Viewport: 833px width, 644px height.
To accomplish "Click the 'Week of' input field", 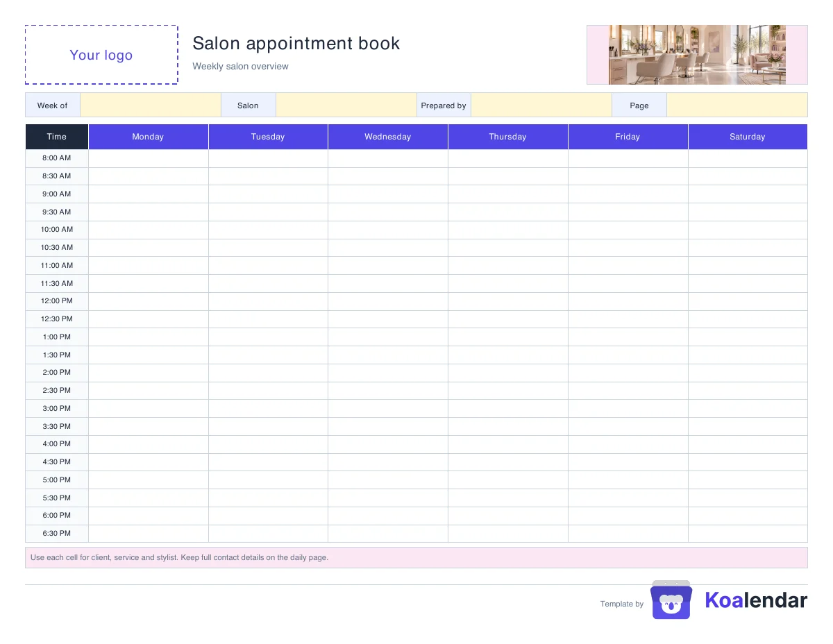I will [151, 105].
